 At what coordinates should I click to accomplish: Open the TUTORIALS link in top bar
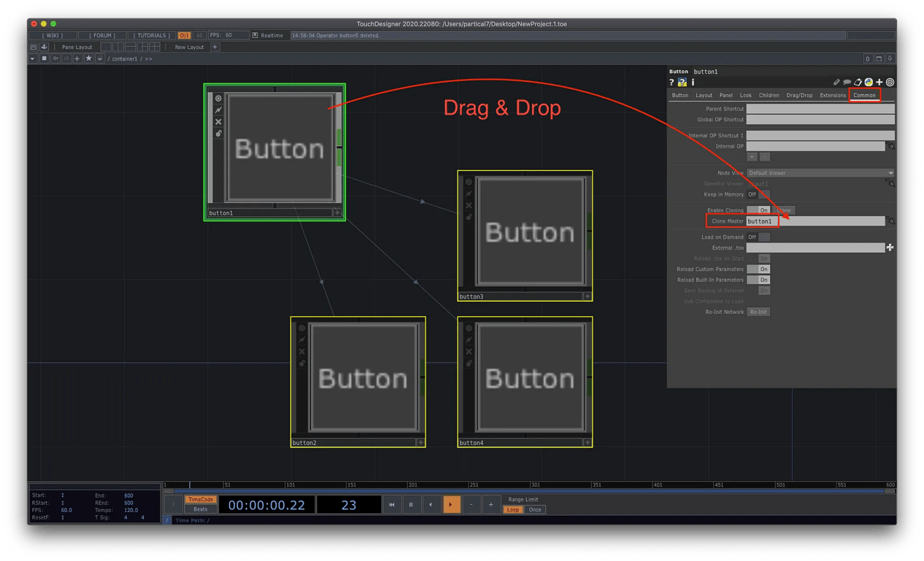(152, 35)
